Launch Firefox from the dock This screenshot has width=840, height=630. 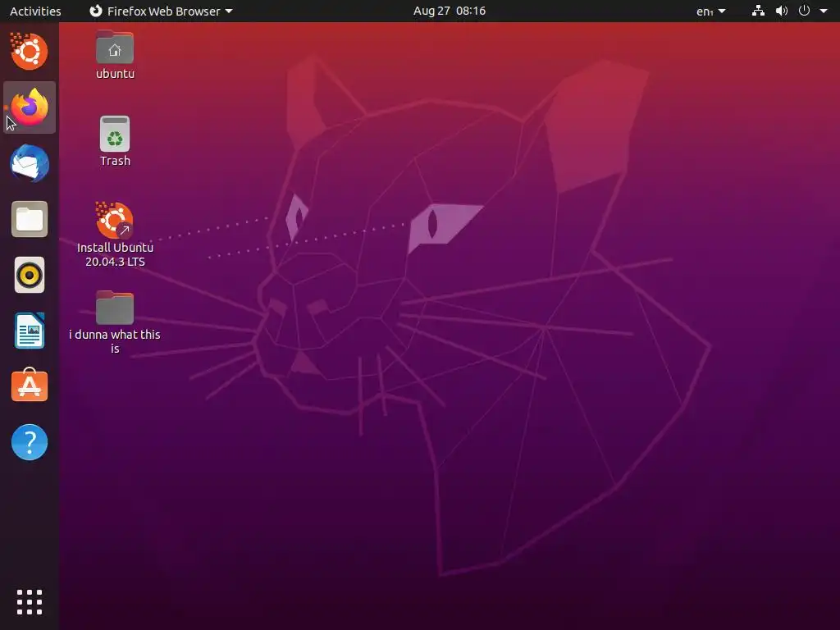[x=30, y=107]
